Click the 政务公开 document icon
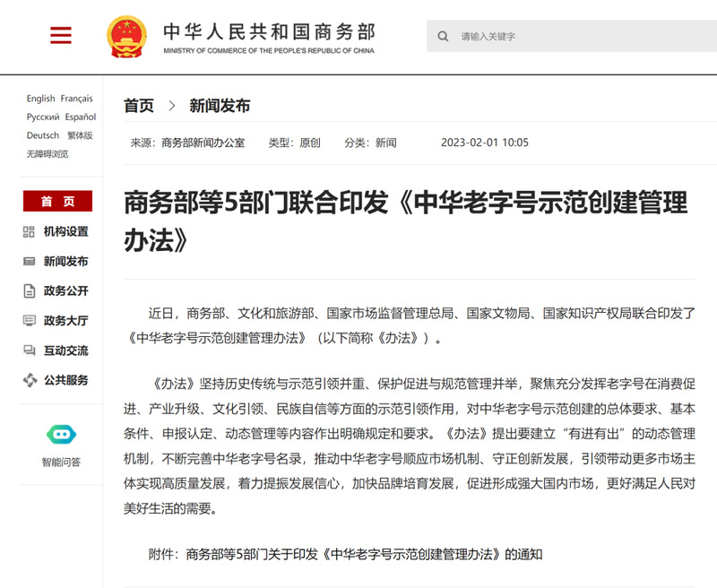The image size is (717, 588). tap(29, 290)
